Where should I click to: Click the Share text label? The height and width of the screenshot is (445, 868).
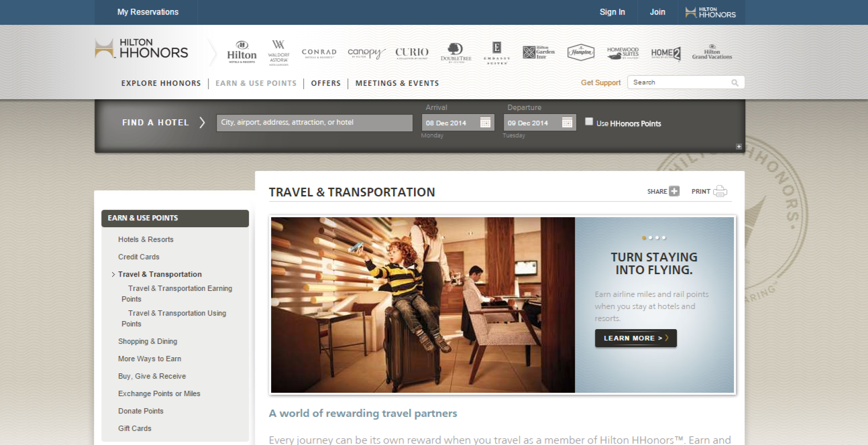click(x=657, y=192)
